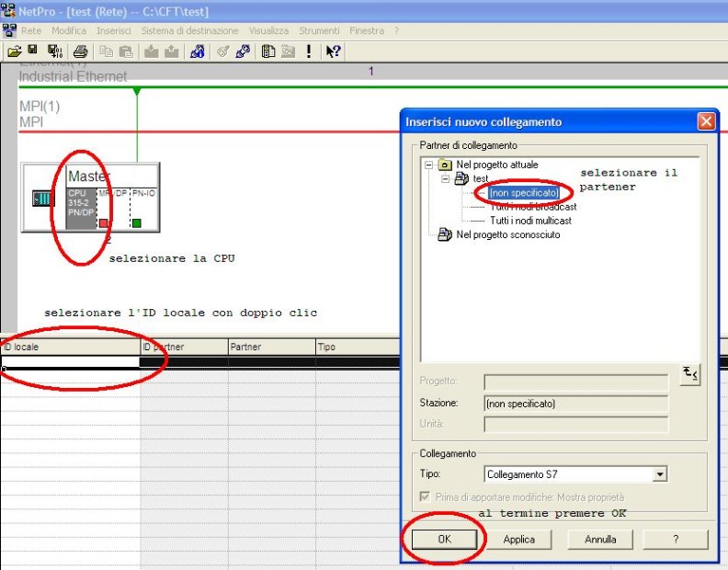Click the Annulla button
The width and height of the screenshot is (728, 570).
[600, 540]
